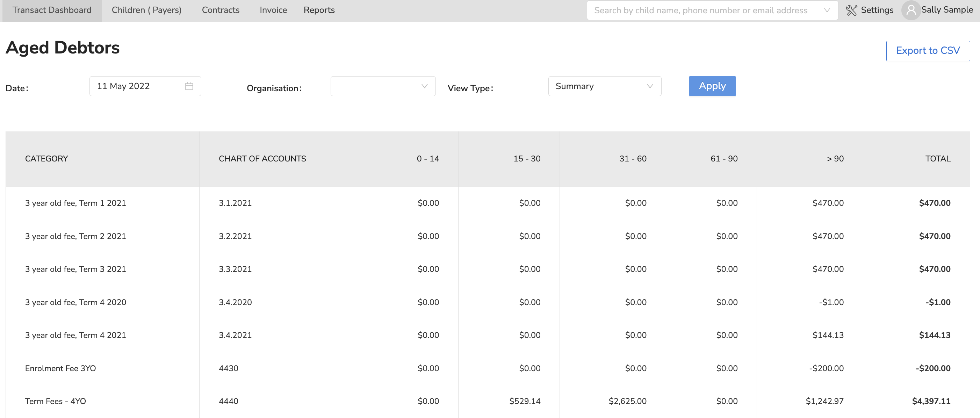Click the 11 May 2022 date input
This screenshot has height=418, width=980.
pos(137,86)
